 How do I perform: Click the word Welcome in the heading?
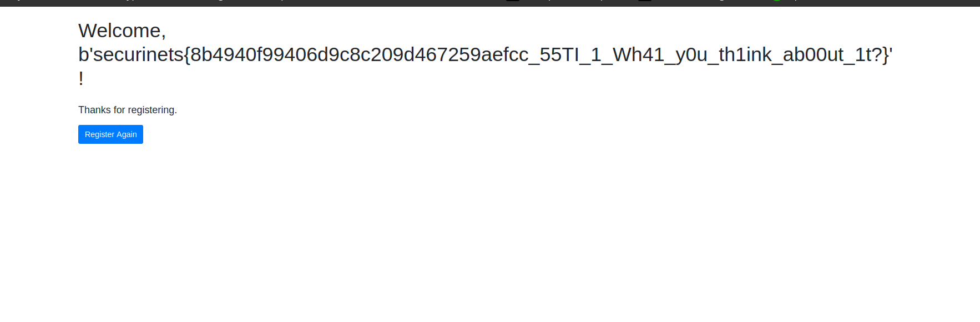point(120,31)
